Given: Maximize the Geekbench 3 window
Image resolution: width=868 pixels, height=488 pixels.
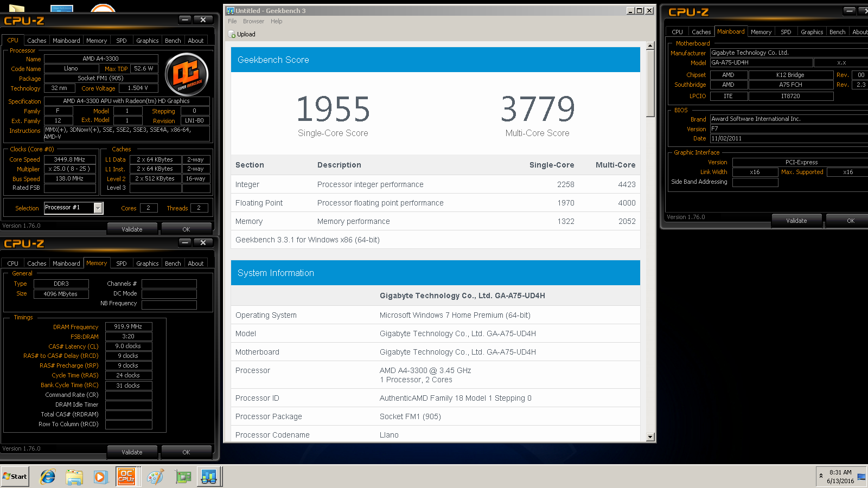Looking at the screenshot, I should pos(640,11).
